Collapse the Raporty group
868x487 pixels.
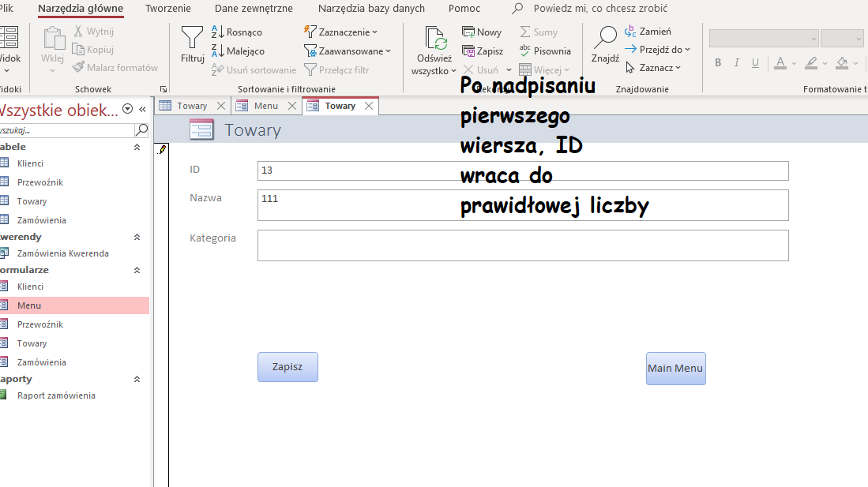(137, 379)
